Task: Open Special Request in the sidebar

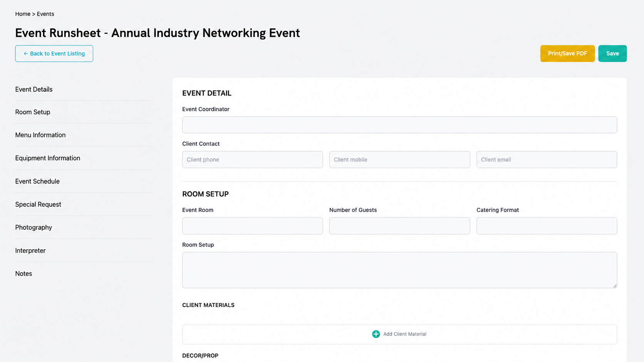Action: pos(38,204)
